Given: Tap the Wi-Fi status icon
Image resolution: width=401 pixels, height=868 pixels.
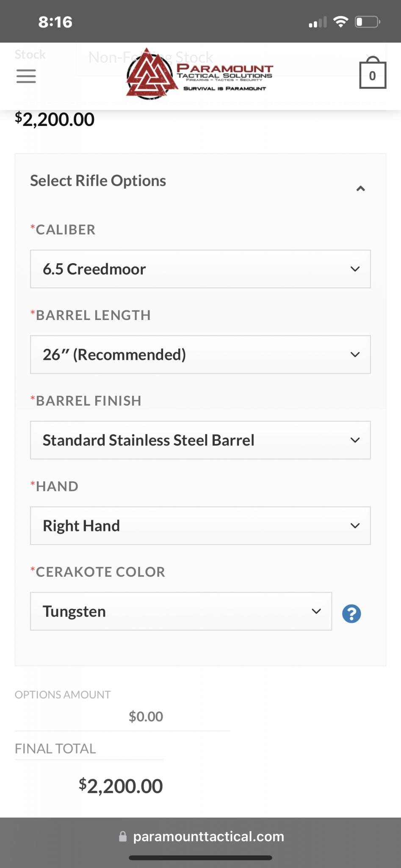Looking at the screenshot, I should 340,22.
